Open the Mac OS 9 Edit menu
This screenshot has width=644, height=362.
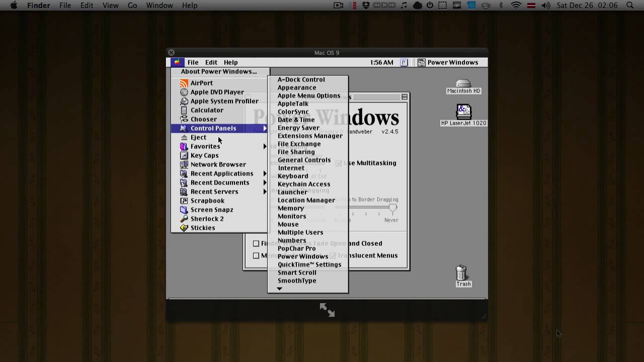[x=211, y=62]
